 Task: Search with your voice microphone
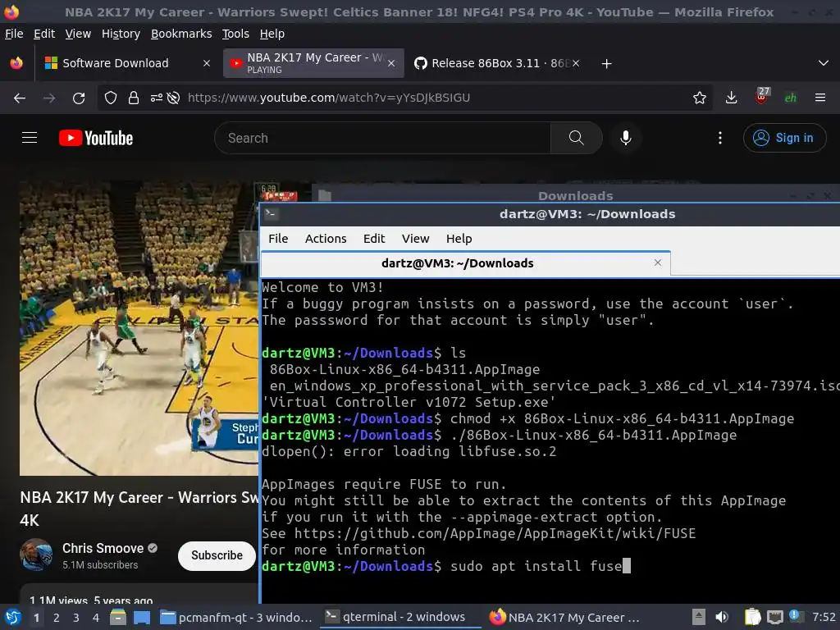625,138
